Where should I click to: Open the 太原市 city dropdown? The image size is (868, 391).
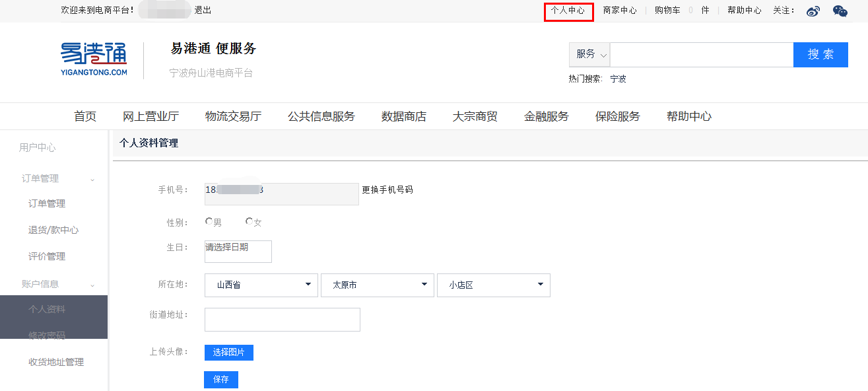click(x=377, y=285)
